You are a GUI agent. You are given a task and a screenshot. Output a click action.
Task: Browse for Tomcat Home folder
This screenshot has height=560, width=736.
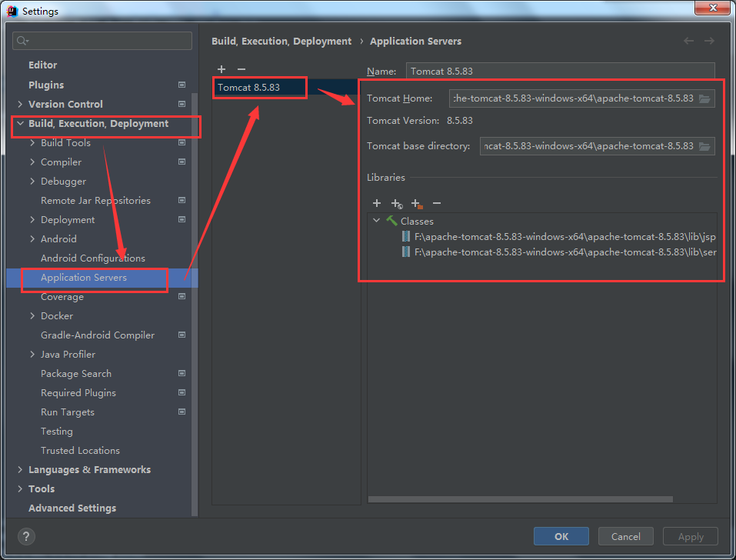pyautogui.click(x=704, y=98)
